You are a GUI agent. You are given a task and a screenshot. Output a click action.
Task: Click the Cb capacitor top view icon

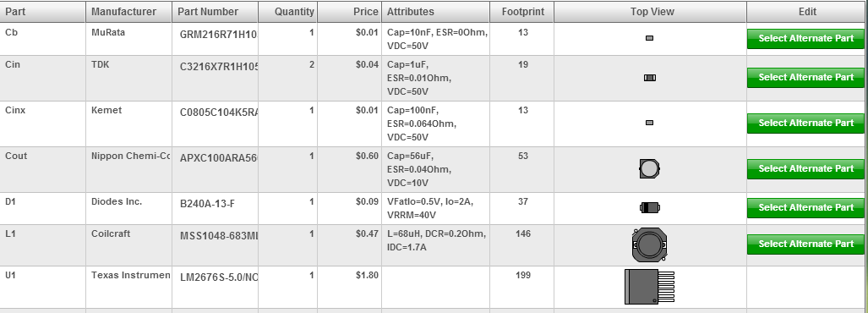(649, 38)
